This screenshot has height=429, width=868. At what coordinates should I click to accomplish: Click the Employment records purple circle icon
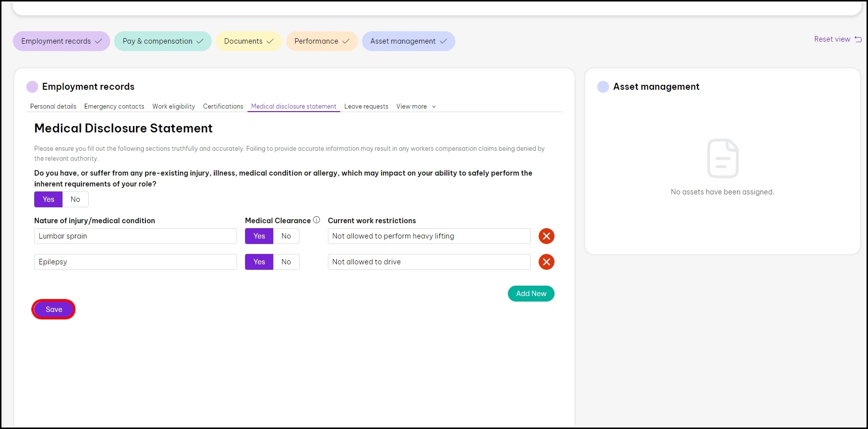pos(32,87)
